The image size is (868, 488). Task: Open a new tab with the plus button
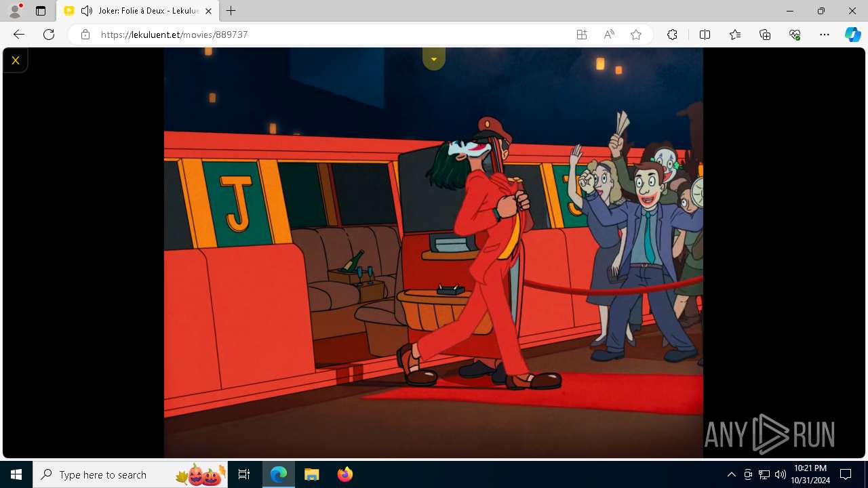point(231,11)
